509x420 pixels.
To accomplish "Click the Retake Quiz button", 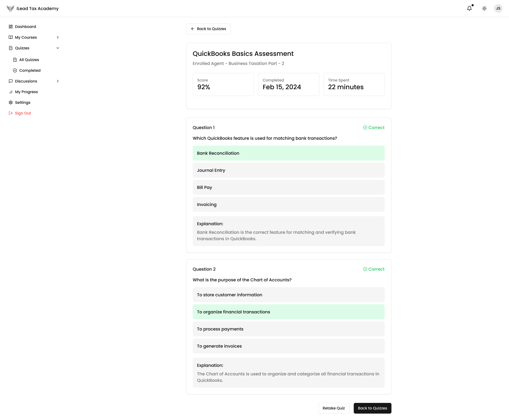I will tap(334, 408).
